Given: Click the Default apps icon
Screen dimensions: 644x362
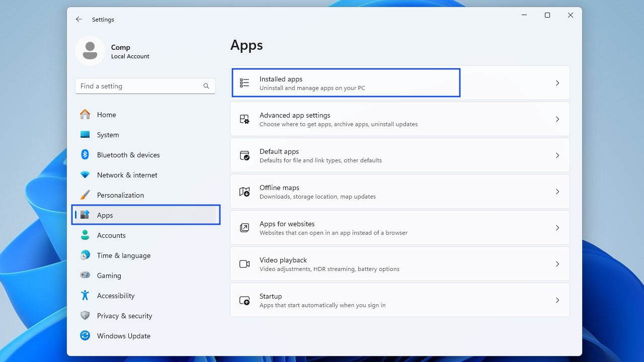Looking at the screenshot, I should [245, 155].
